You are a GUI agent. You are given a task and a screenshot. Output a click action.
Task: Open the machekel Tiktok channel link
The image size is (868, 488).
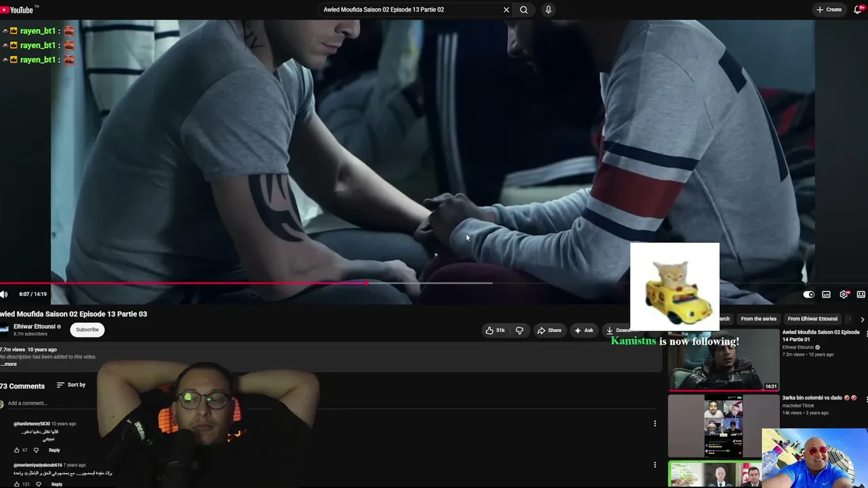tap(802, 405)
